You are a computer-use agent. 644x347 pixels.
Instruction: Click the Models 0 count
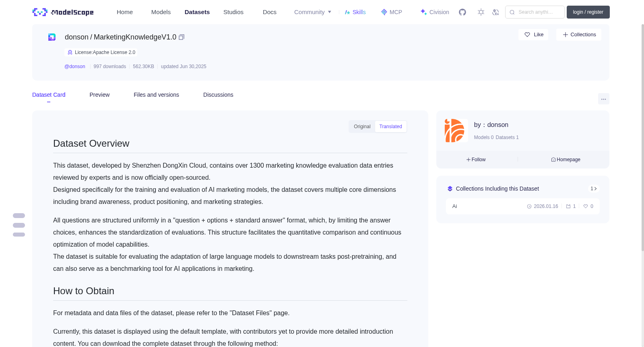pos(484,137)
